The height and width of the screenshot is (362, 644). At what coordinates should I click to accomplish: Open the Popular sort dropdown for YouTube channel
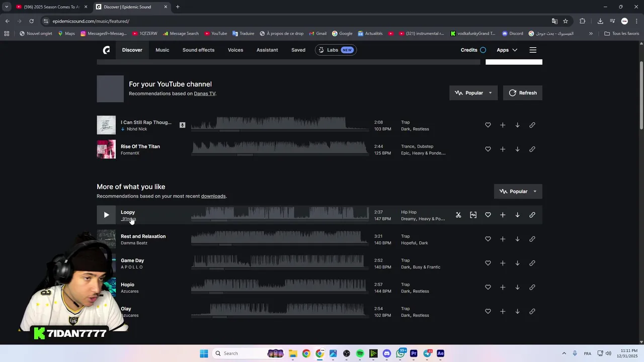tap(473, 93)
